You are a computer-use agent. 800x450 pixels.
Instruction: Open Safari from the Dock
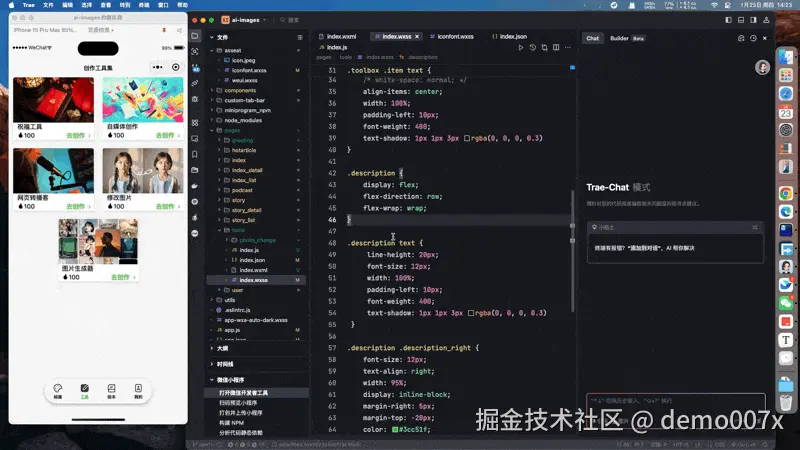pos(786,94)
